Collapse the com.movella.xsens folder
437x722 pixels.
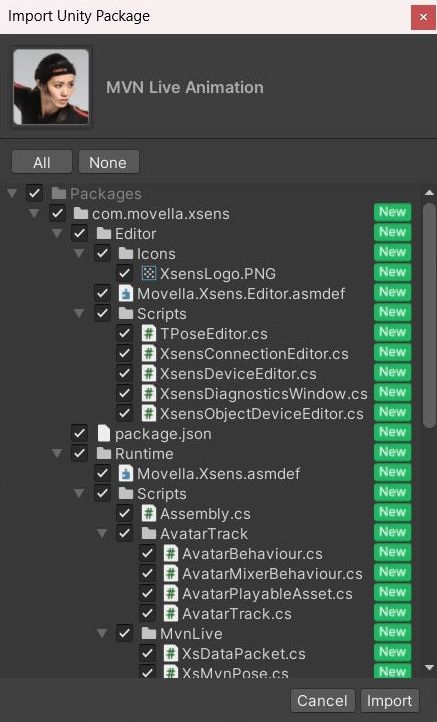coord(34,213)
